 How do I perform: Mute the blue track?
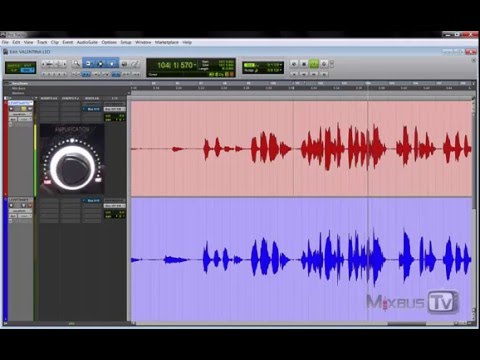coord(30,206)
